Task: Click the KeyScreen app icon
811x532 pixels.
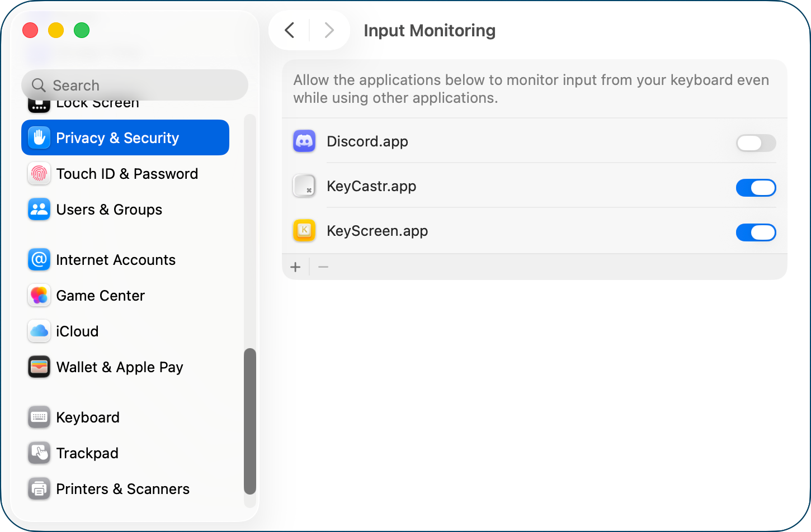Action: coord(304,230)
